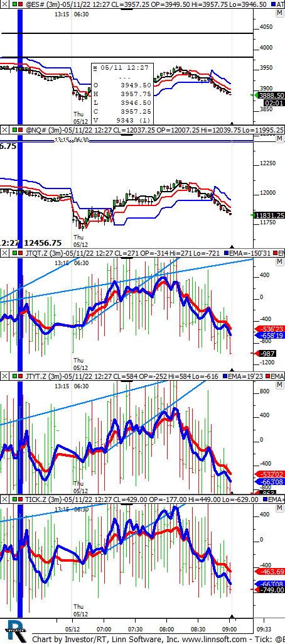
Task: Click blue AT indicator swatch in @ES# header
Action: [x=274, y=4]
